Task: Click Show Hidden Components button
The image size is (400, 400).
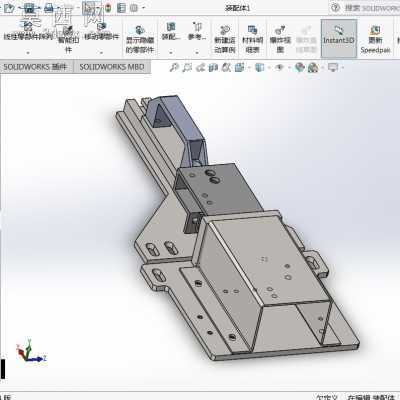Action: [140, 39]
